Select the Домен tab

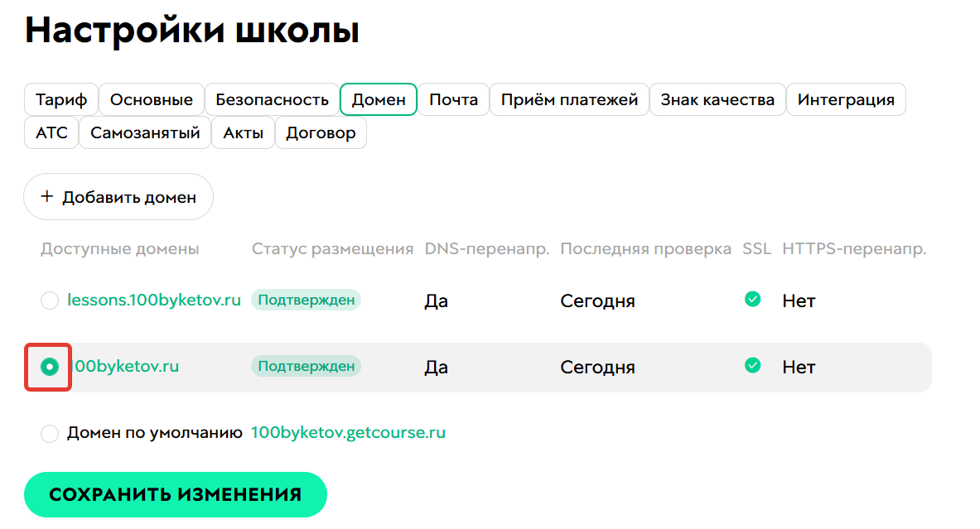[379, 99]
